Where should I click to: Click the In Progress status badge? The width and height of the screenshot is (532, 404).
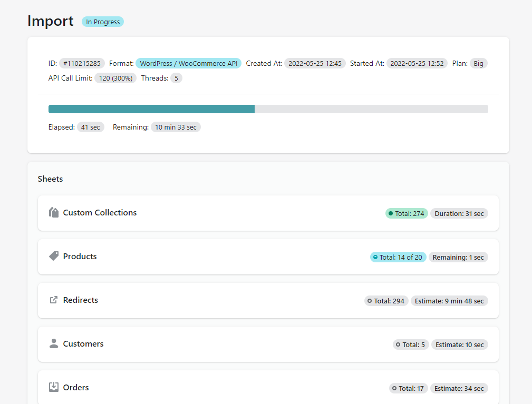tap(103, 22)
